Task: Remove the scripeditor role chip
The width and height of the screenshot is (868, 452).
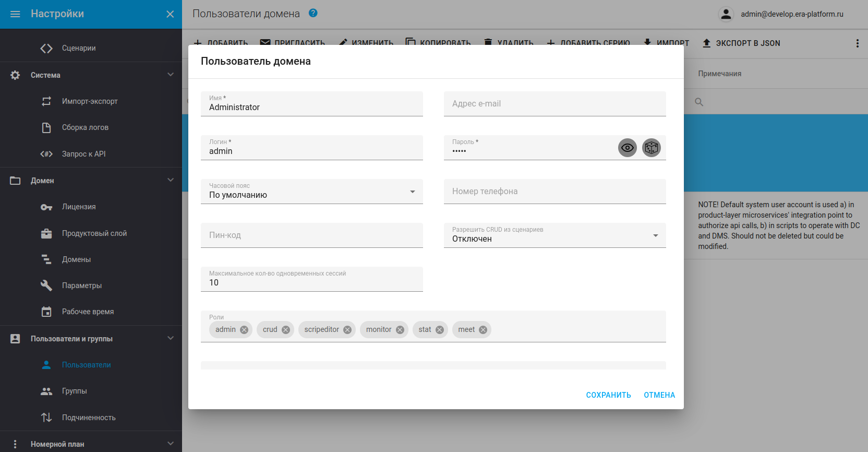Action: [x=347, y=330]
